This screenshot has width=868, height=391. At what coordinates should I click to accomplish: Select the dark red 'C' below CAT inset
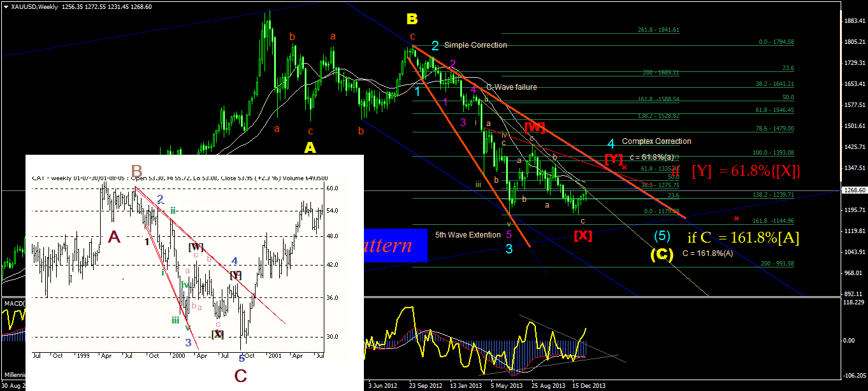(240, 376)
